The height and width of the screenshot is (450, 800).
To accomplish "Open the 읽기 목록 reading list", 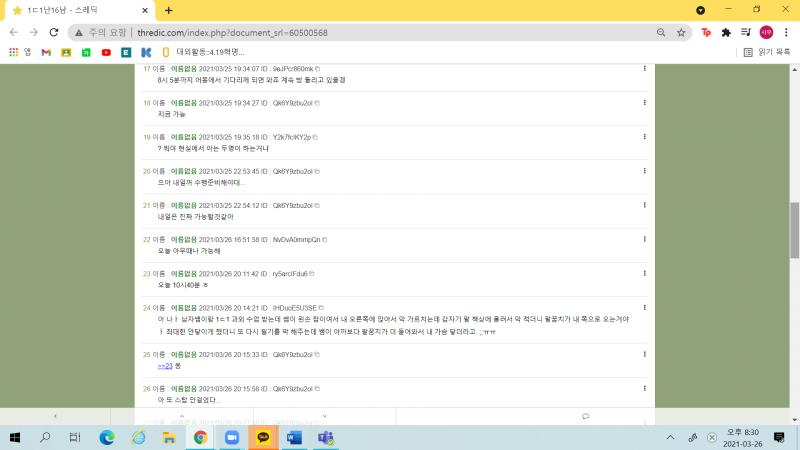I will [767, 52].
